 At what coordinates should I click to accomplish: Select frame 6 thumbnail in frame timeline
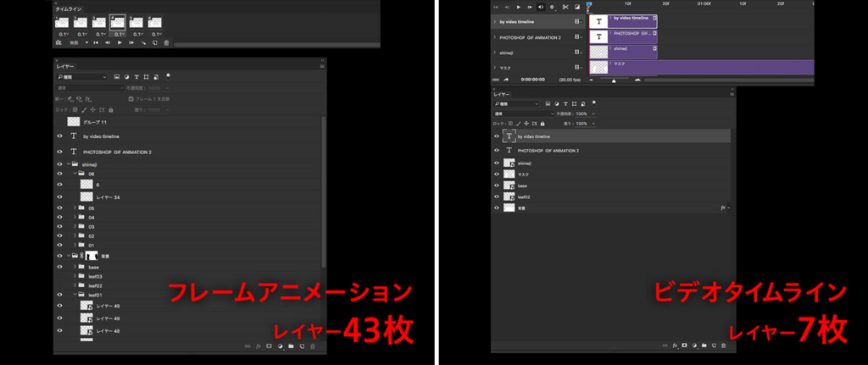pos(154,22)
